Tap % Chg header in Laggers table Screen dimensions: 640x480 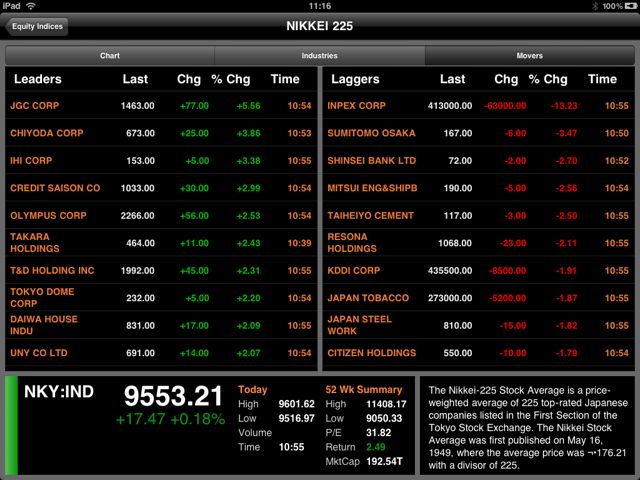548,79
